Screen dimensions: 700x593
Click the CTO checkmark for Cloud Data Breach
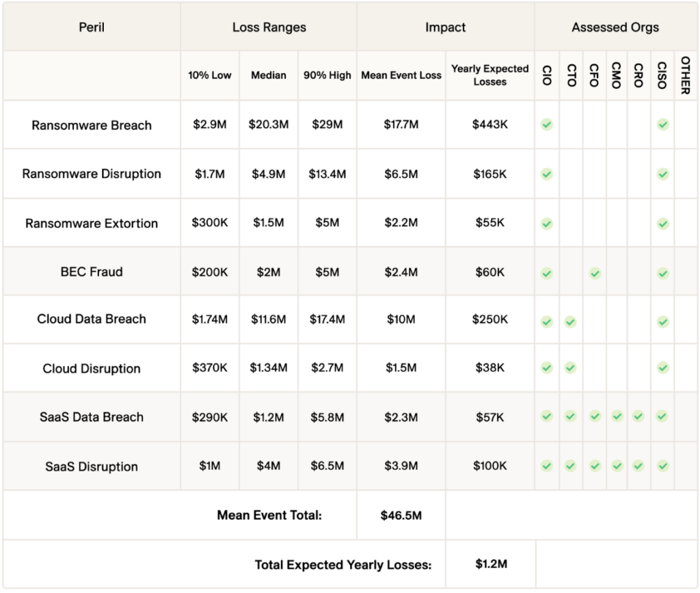click(571, 321)
